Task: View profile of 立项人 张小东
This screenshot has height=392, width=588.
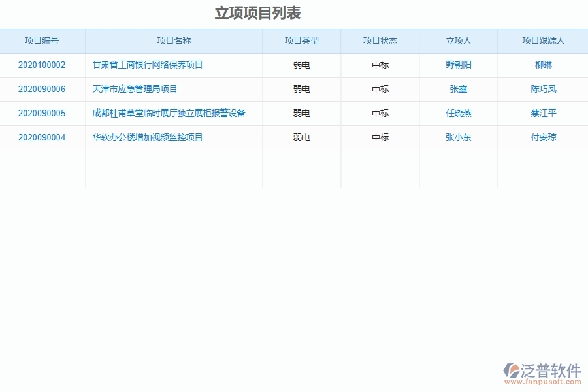Action: [x=458, y=137]
